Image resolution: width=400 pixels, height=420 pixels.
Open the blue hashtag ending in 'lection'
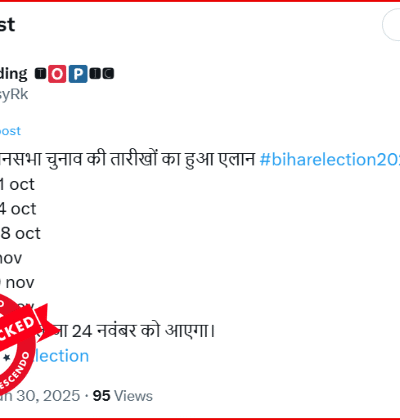click(x=61, y=356)
